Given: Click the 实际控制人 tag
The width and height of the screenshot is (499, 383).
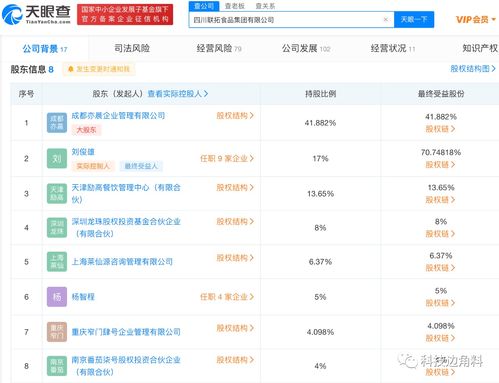Looking at the screenshot, I should [x=93, y=166].
